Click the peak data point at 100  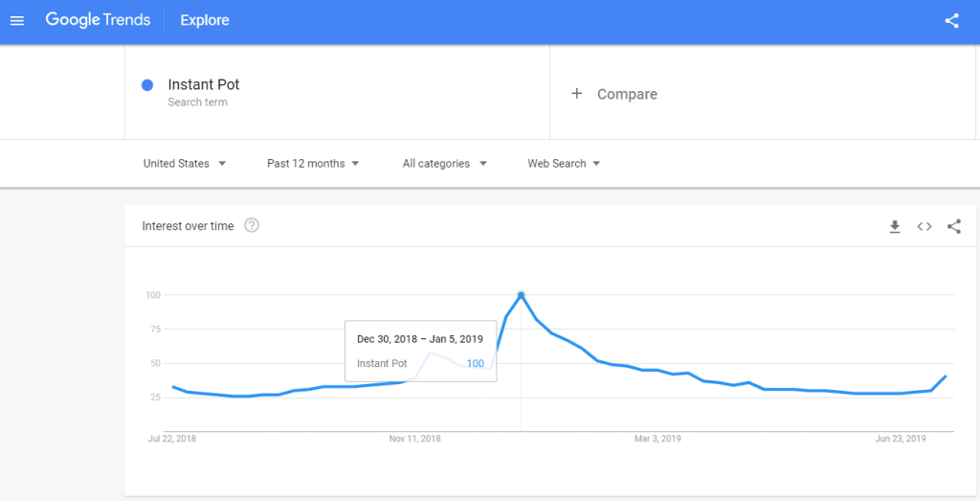[x=521, y=295]
